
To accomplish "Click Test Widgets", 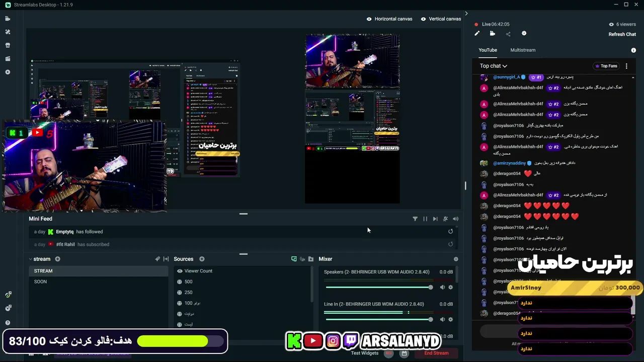I will (x=364, y=353).
